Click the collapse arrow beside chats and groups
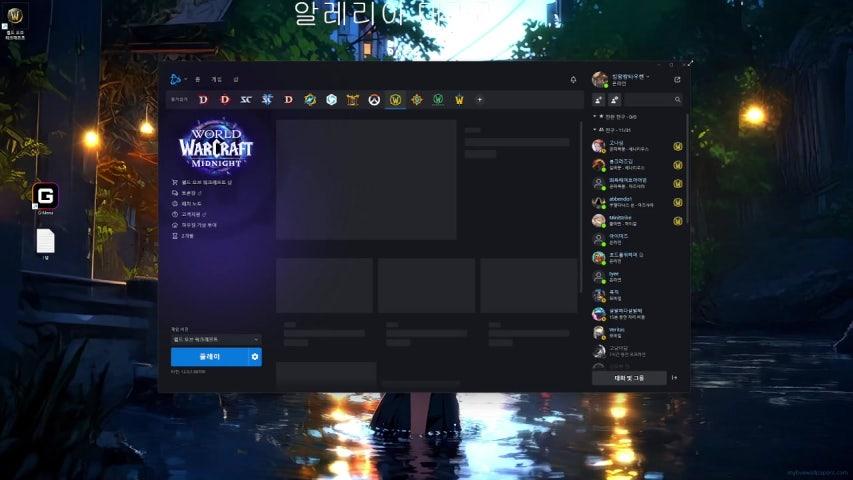 tap(675, 378)
